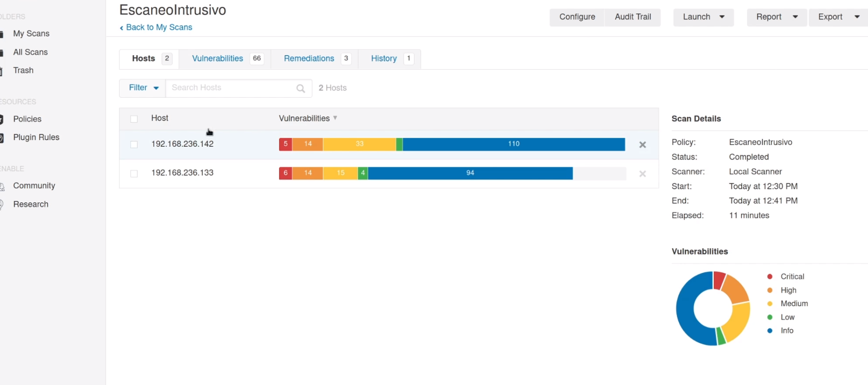The width and height of the screenshot is (868, 385).
Task: Click the Configure button
Action: (x=577, y=17)
